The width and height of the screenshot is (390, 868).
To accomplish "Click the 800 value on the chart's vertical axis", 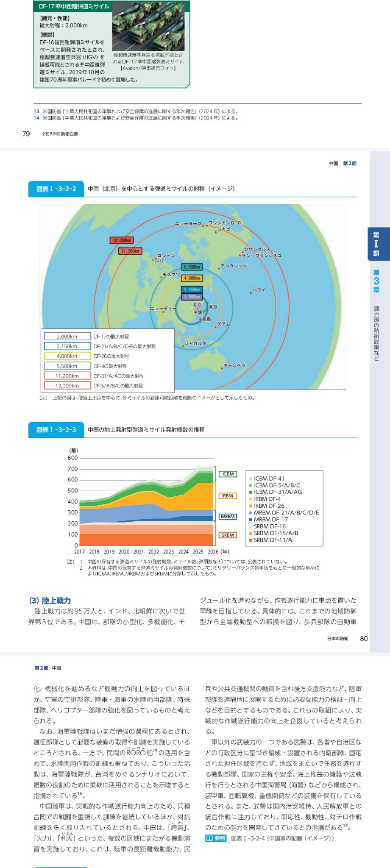I will click(73, 458).
